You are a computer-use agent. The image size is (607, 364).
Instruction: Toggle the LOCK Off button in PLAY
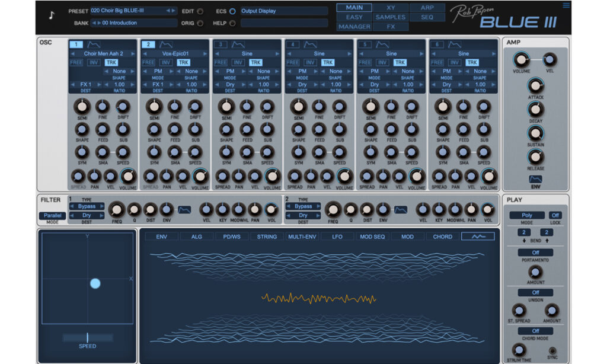(555, 215)
